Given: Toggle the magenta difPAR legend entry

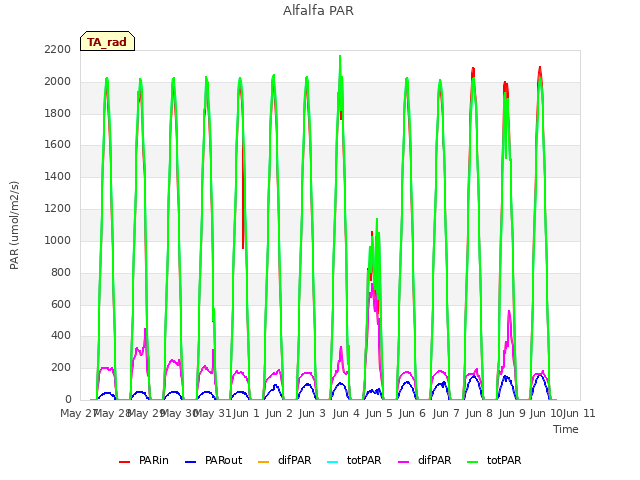Looking at the screenshot, I should coord(424,460).
